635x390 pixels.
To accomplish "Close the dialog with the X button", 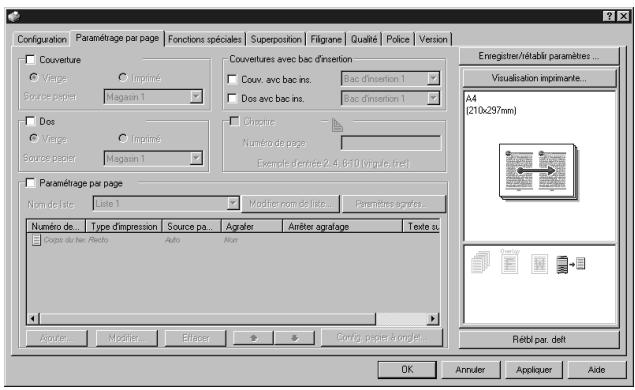I will point(623,16).
